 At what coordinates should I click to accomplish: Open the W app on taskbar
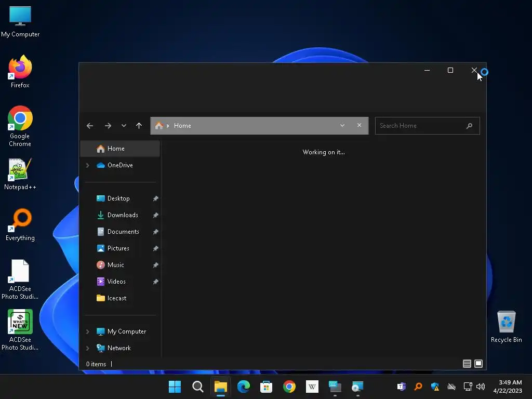[312, 387]
